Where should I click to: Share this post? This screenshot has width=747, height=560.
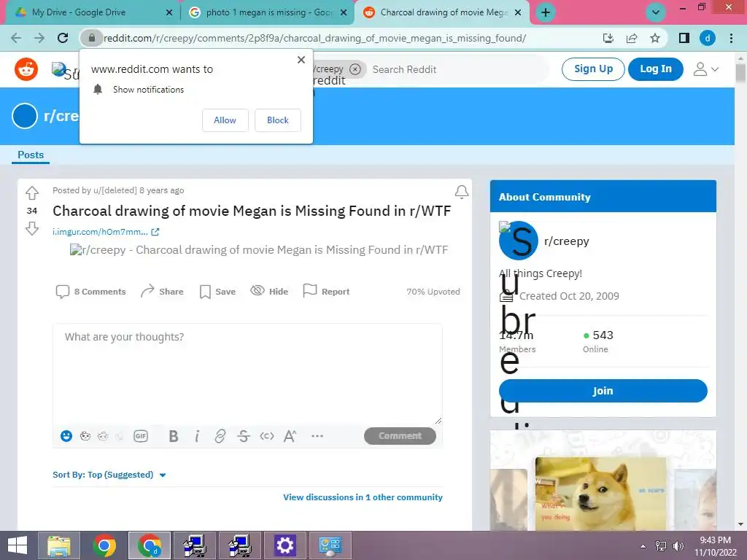pos(162,292)
